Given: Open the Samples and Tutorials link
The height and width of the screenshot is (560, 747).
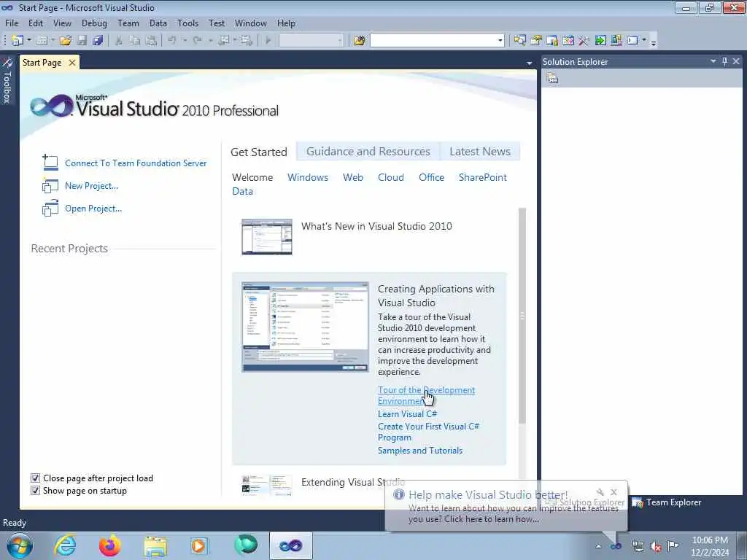Looking at the screenshot, I should [420, 451].
